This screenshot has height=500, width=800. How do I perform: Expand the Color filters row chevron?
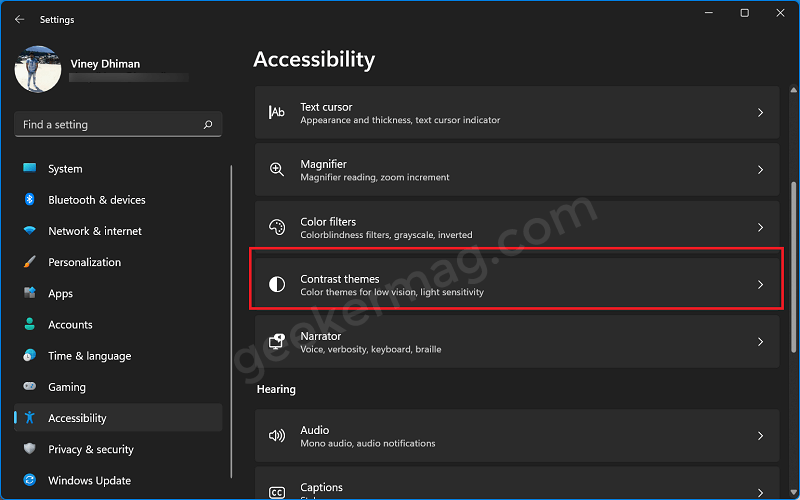760,227
